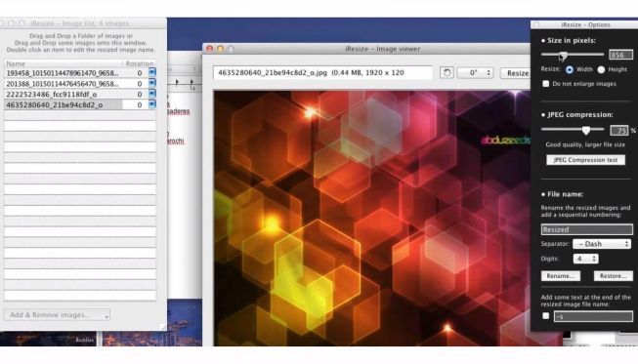The image size is (638, 364).
Task: Enable the add text suffix checkbox
Action: tap(545, 315)
